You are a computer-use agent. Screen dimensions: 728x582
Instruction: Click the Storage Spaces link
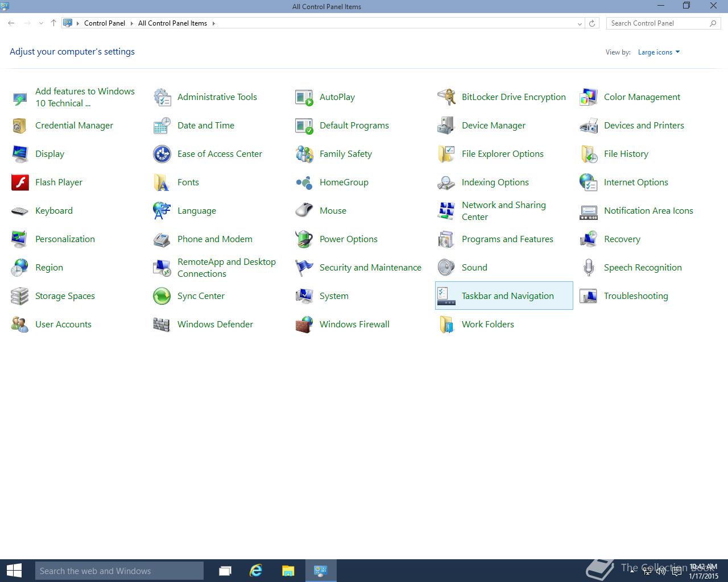[x=65, y=296]
